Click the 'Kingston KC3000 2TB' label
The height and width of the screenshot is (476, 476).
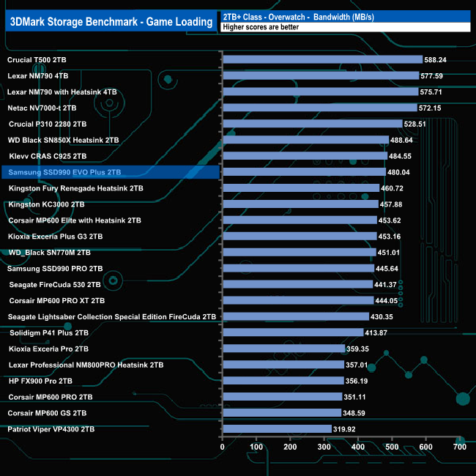(x=46, y=204)
